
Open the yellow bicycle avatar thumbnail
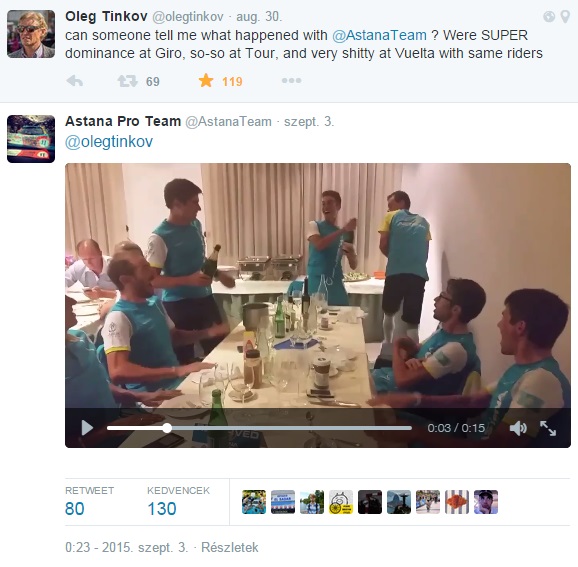pos(341,502)
